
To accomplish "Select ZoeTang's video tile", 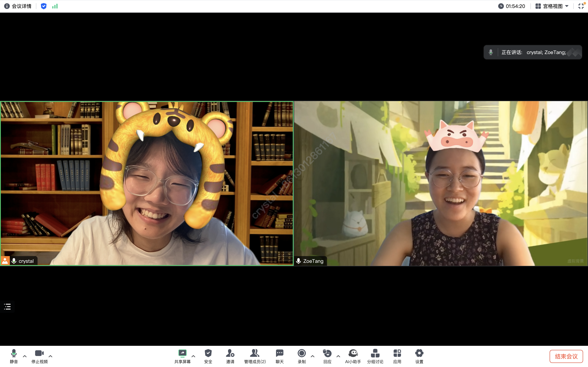I will [441, 183].
